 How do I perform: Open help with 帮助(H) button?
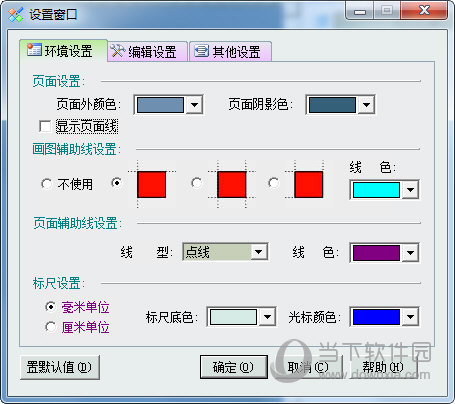pos(383,367)
